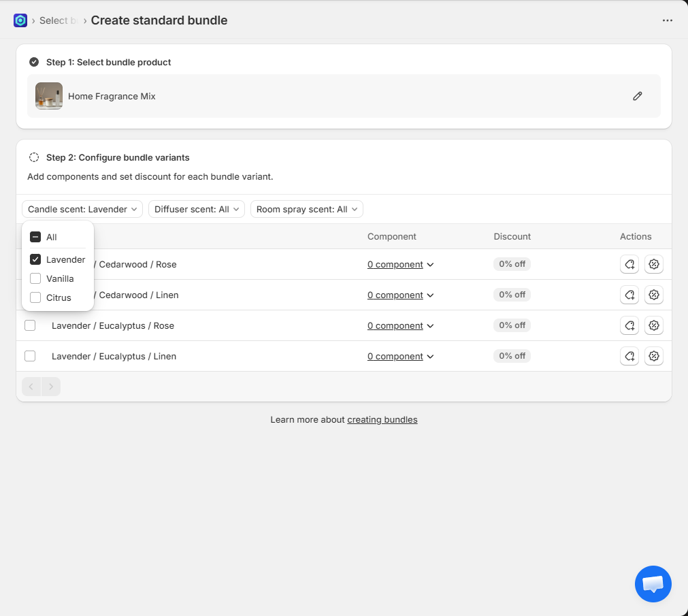Click the app logo icon in the breadcrumb

(x=20, y=20)
